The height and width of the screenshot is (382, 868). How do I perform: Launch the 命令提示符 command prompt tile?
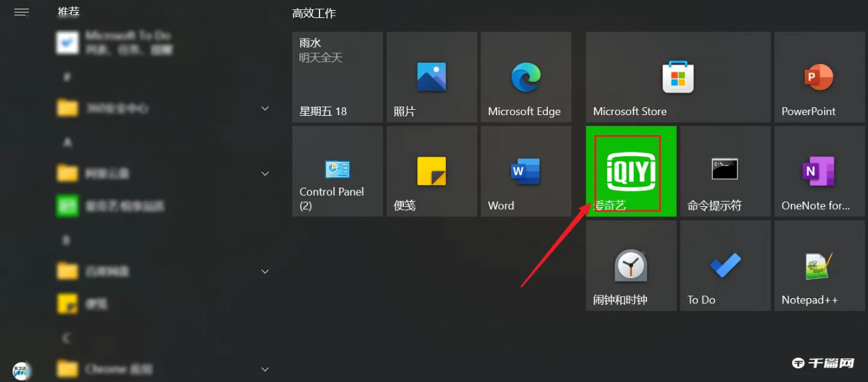pyautogui.click(x=725, y=172)
